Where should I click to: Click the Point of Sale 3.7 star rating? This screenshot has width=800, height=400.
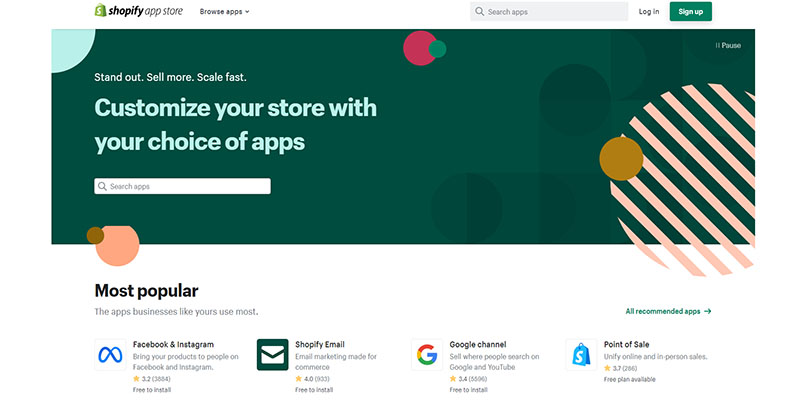pyautogui.click(x=620, y=368)
